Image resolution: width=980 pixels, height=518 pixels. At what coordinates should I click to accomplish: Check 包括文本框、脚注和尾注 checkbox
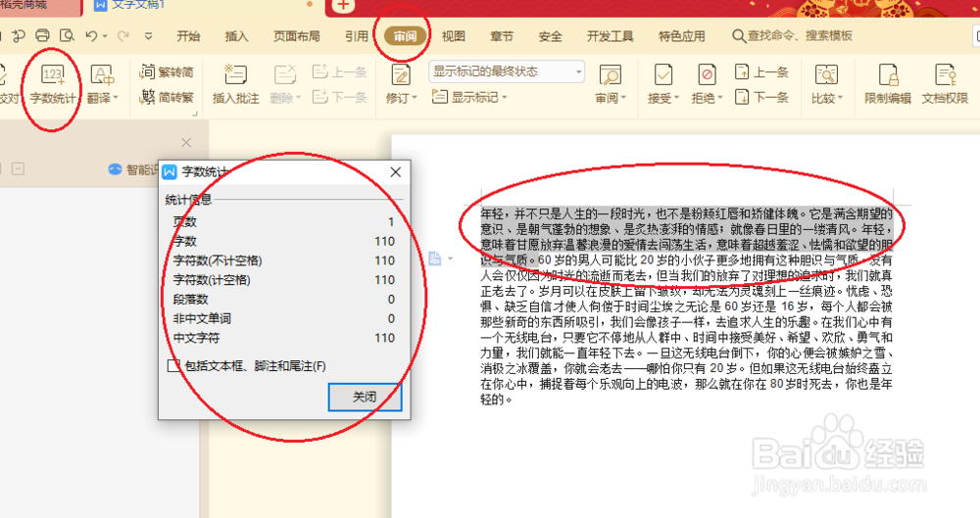tap(174, 365)
